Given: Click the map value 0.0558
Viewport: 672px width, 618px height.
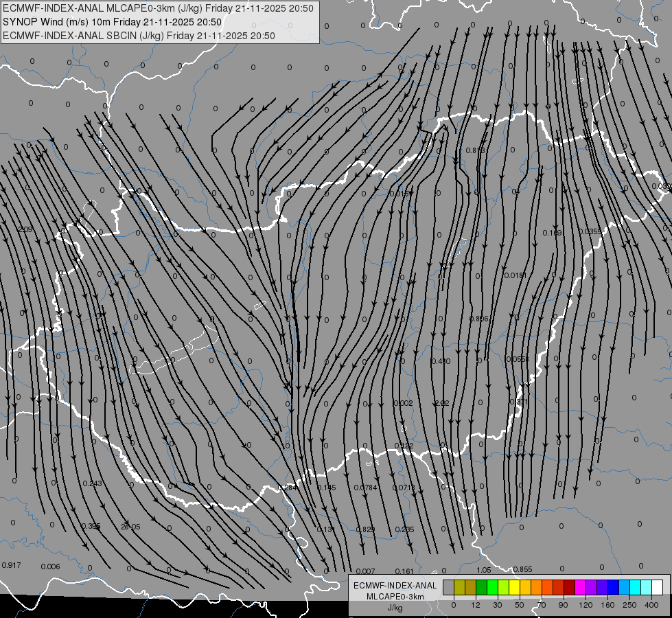Looking at the screenshot, I should [x=518, y=359].
